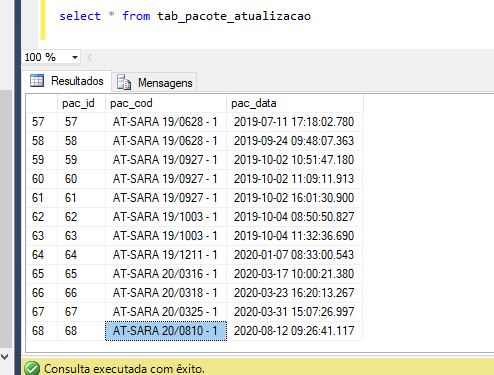Click the pac_id column header
This screenshot has width=494, height=375.
(x=82, y=103)
